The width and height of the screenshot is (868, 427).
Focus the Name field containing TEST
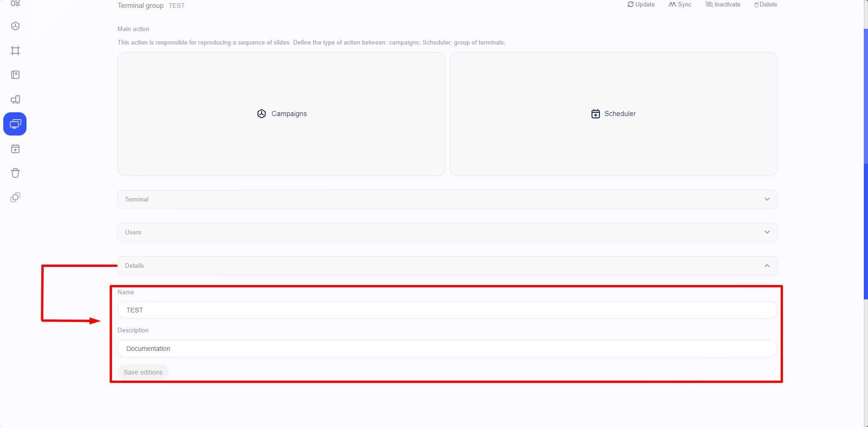tap(447, 310)
